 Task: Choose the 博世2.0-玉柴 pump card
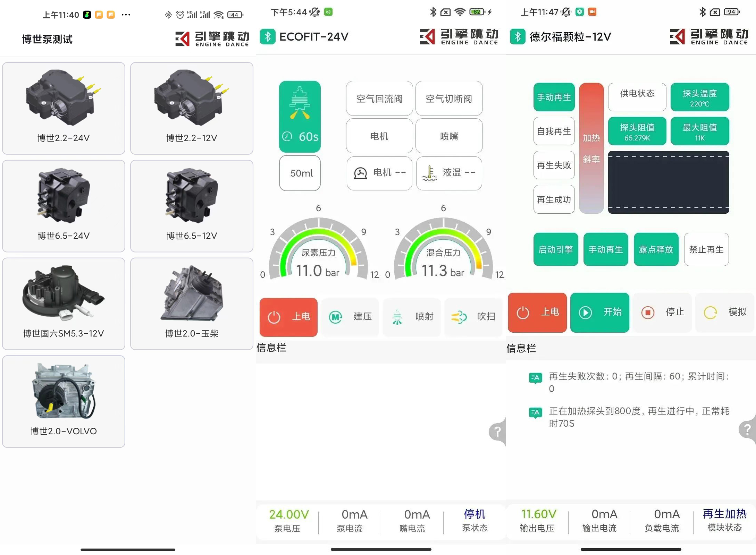coord(192,304)
